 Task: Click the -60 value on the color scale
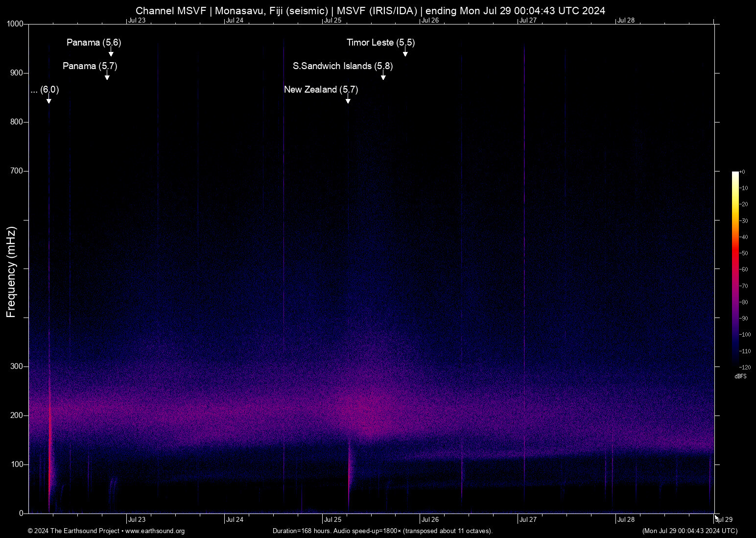point(744,269)
